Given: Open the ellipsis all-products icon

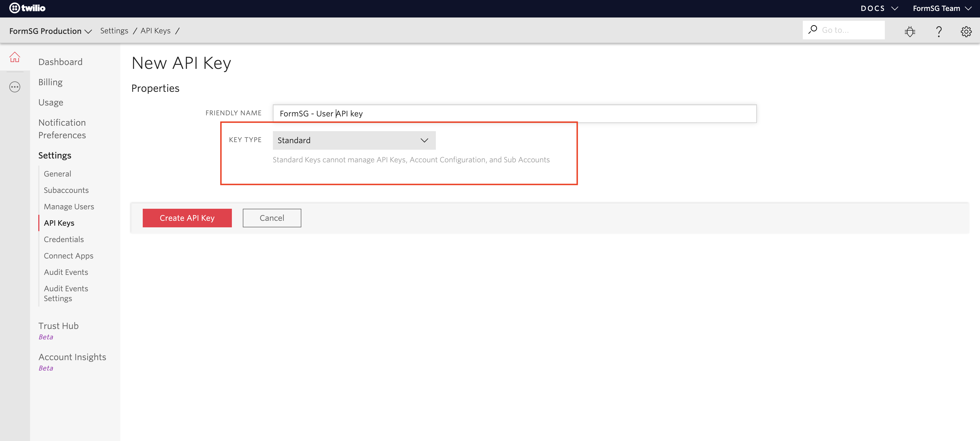Looking at the screenshot, I should (x=15, y=87).
